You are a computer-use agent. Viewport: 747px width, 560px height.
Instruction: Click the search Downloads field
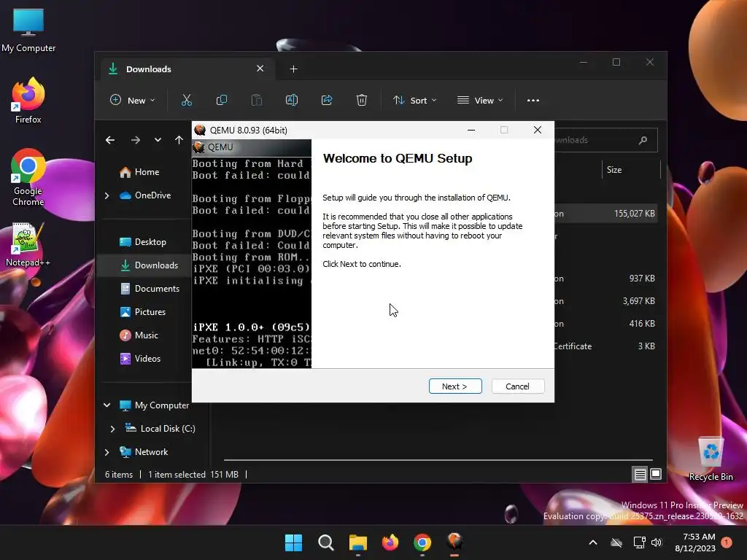pyautogui.click(x=605, y=140)
